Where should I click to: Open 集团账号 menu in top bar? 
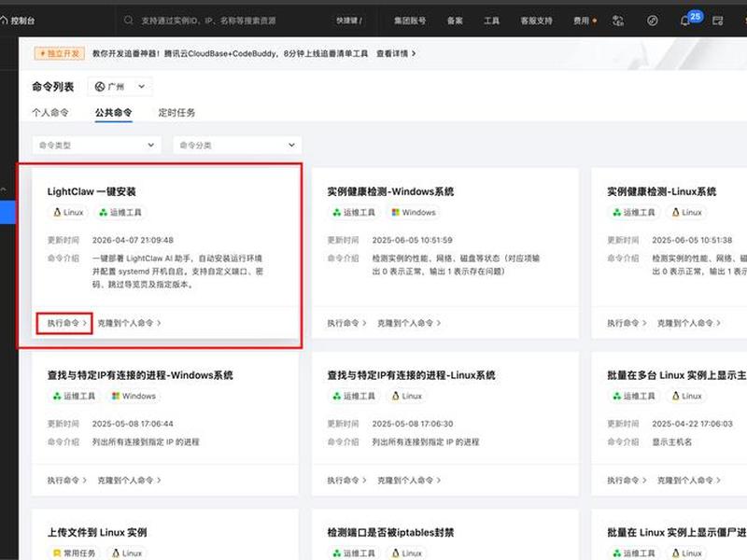coord(410,21)
